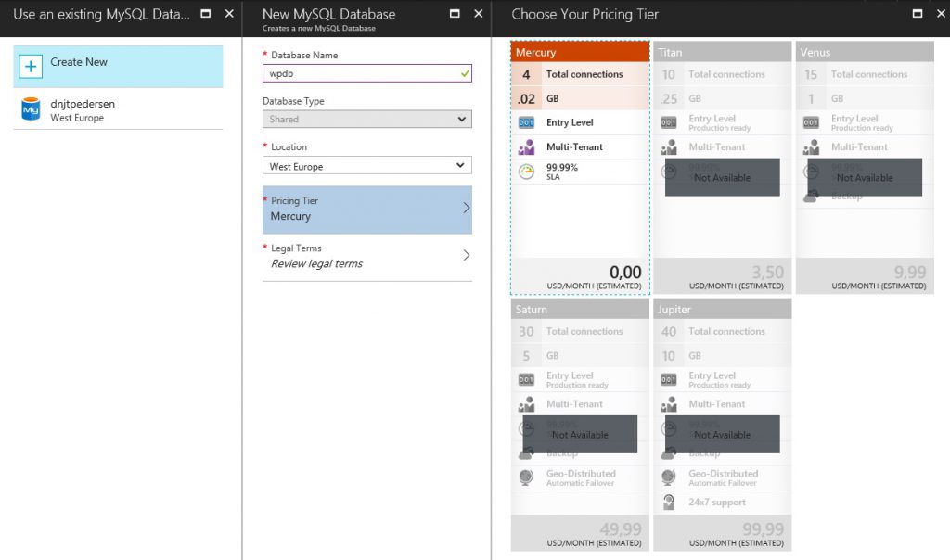Click Jupiter tier Geo-Distributed globe icon
The height and width of the screenshot is (560, 950).
tap(668, 477)
